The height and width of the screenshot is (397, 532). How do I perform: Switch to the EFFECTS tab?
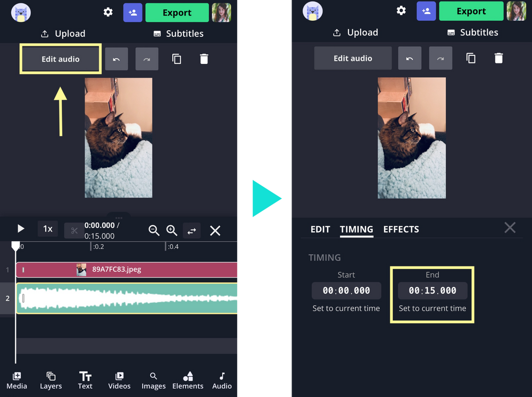tap(401, 229)
